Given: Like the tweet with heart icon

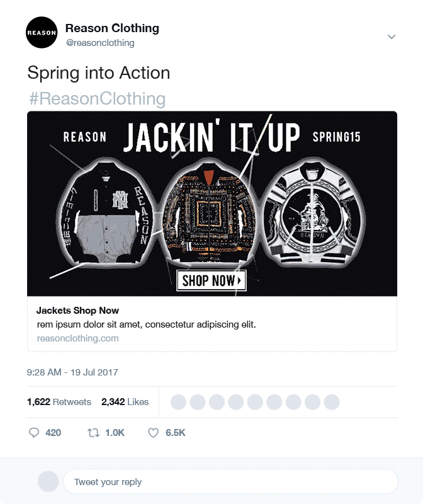Looking at the screenshot, I should [153, 433].
